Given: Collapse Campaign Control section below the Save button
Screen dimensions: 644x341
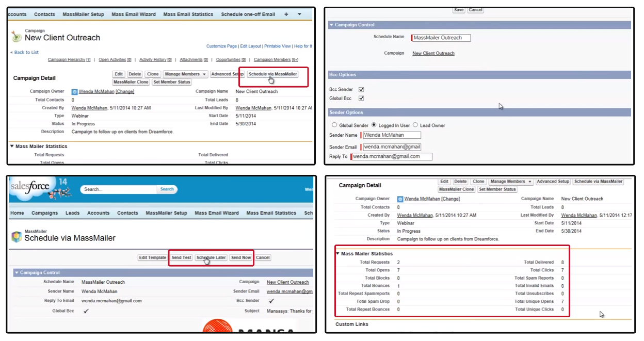Looking at the screenshot, I should coord(331,25).
